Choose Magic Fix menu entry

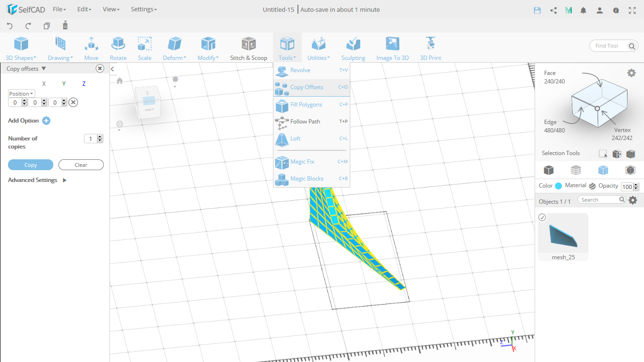312,162
